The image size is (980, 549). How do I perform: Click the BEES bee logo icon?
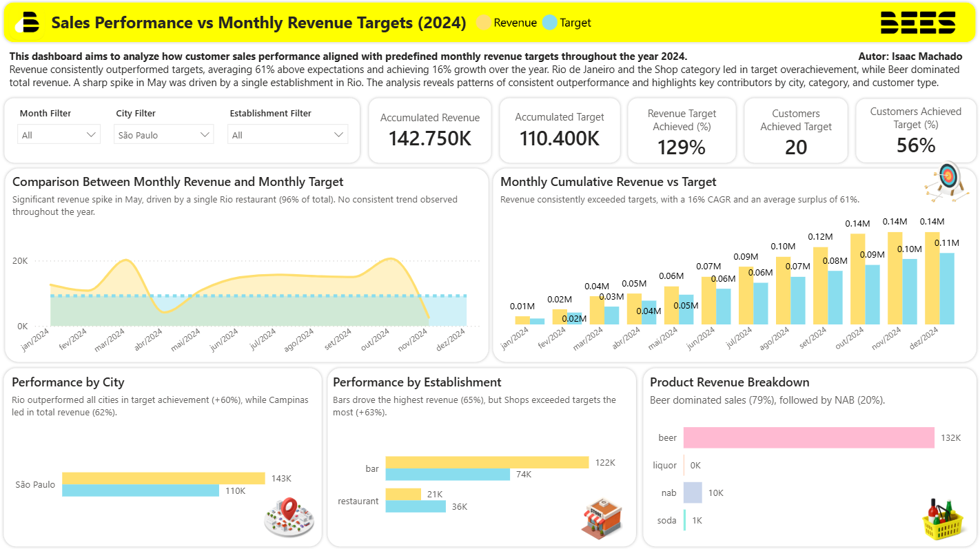28,23
